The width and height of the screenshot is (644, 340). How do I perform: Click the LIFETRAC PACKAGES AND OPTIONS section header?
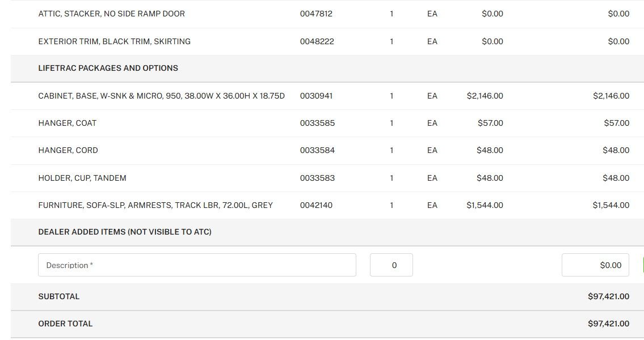tap(108, 68)
